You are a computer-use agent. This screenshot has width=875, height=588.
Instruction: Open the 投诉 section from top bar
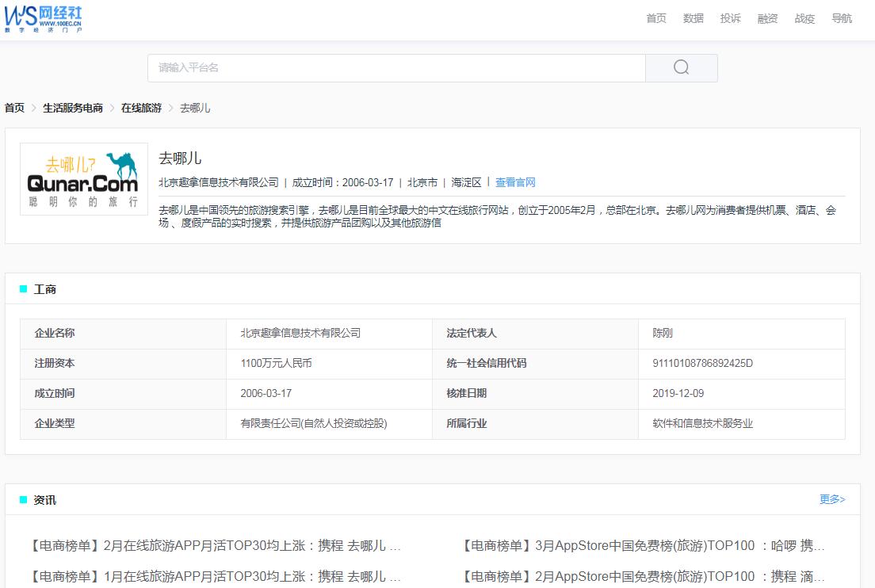tap(730, 18)
